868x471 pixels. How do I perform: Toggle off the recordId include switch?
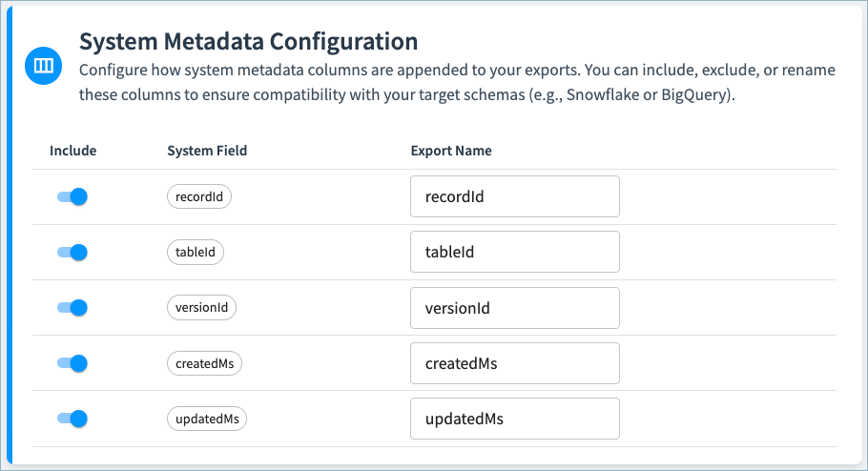point(72,196)
